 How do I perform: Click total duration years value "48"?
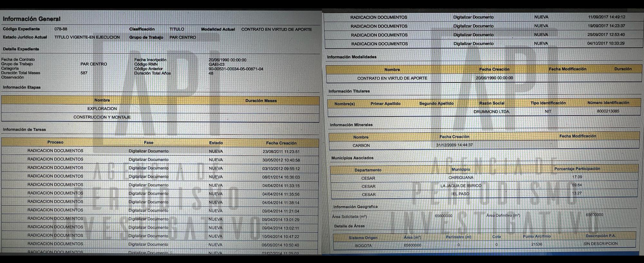click(x=211, y=73)
